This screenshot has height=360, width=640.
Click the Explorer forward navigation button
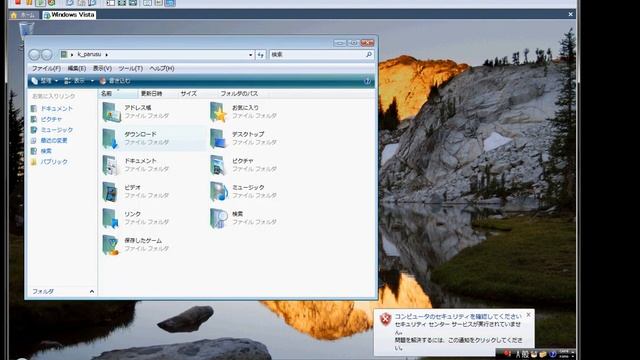pyautogui.click(x=47, y=54)
